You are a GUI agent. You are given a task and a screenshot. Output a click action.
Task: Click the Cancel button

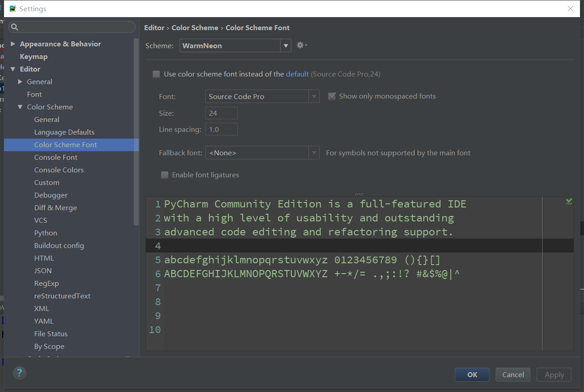[513, 374]
